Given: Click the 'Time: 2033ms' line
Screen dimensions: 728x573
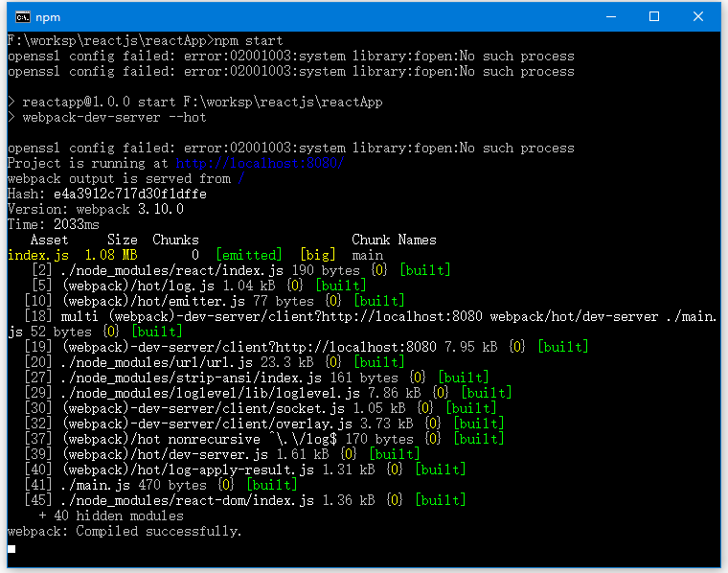Looking at the screenshot, I should (x=53, y=224).
